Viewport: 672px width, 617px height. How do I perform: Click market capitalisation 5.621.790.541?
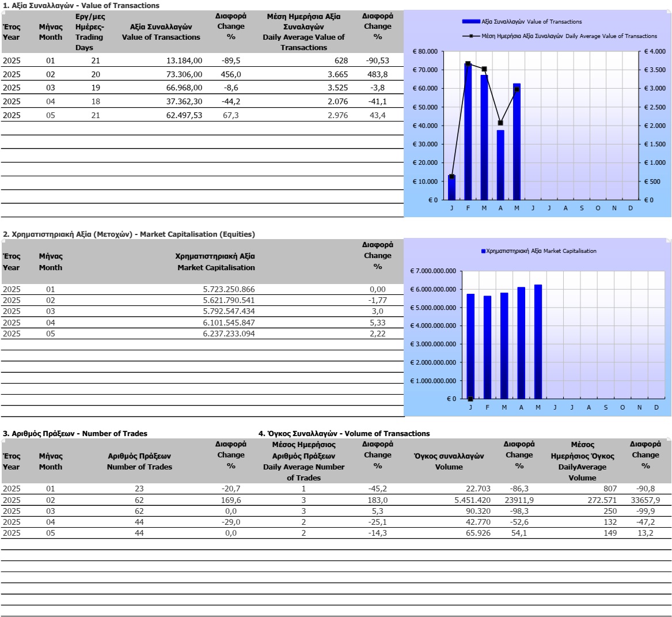229,300
